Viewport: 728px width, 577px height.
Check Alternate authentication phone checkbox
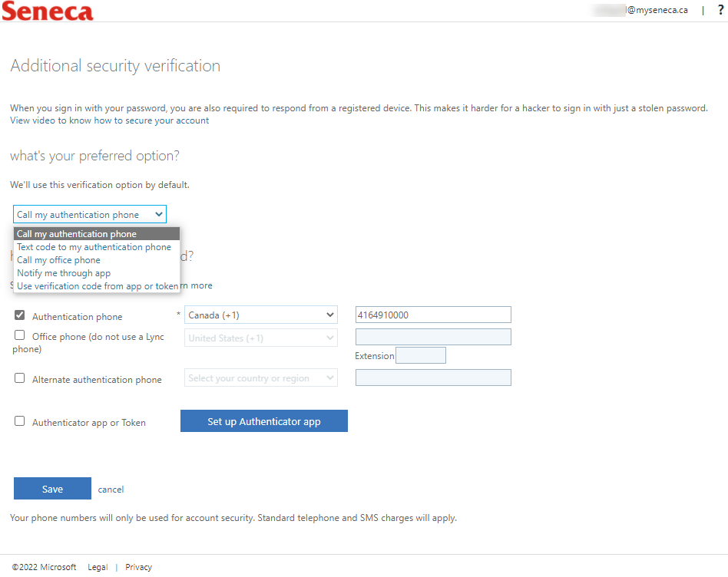coord(19,378)
